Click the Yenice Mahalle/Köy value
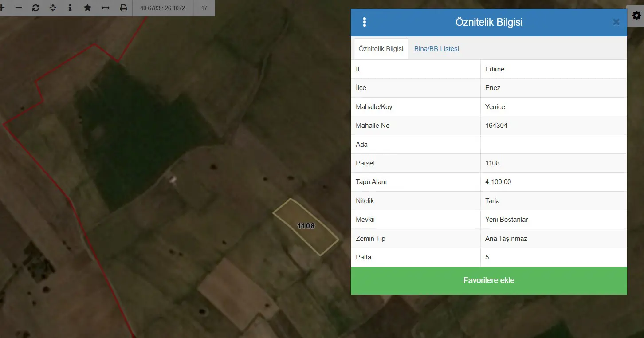644x338 pixels. 495,107
